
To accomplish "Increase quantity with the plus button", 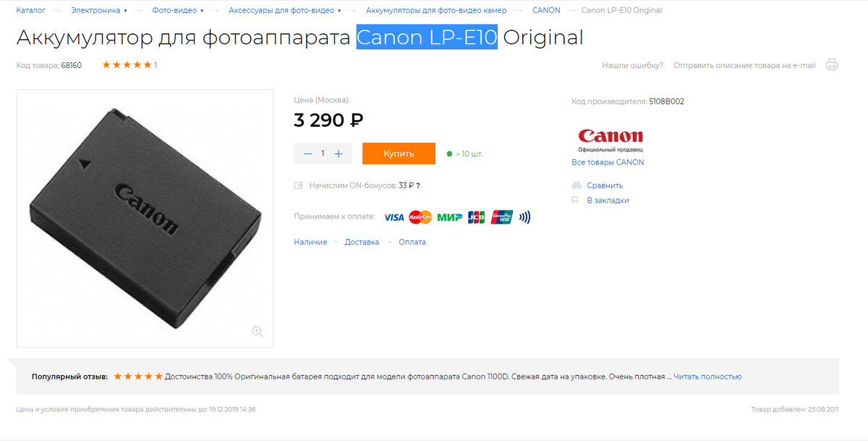I will 339,154.
